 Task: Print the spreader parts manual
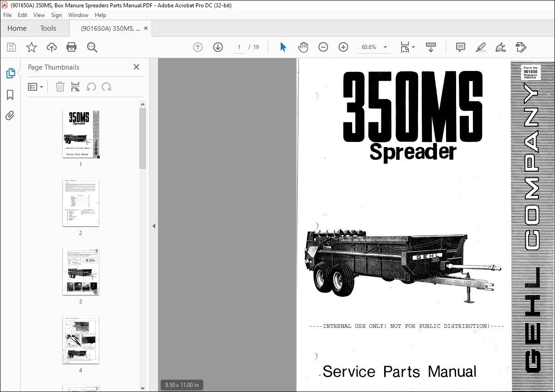(x=71, y=47)
